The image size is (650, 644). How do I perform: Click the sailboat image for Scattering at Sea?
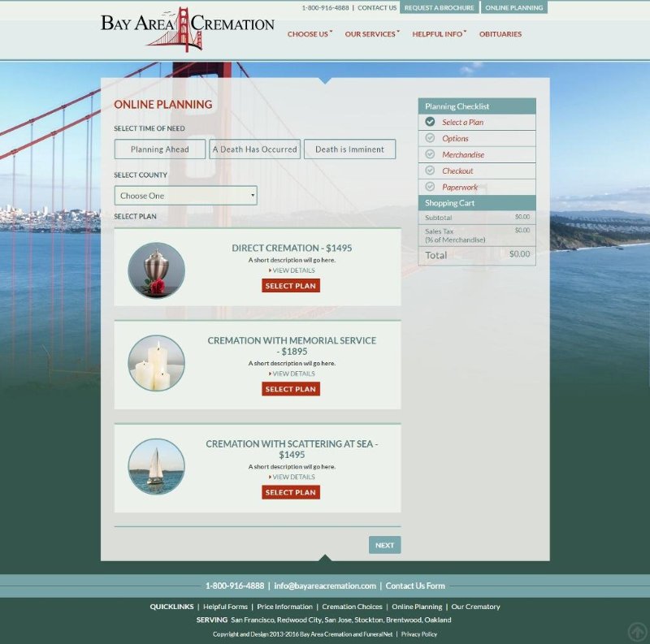pos(157,466)
